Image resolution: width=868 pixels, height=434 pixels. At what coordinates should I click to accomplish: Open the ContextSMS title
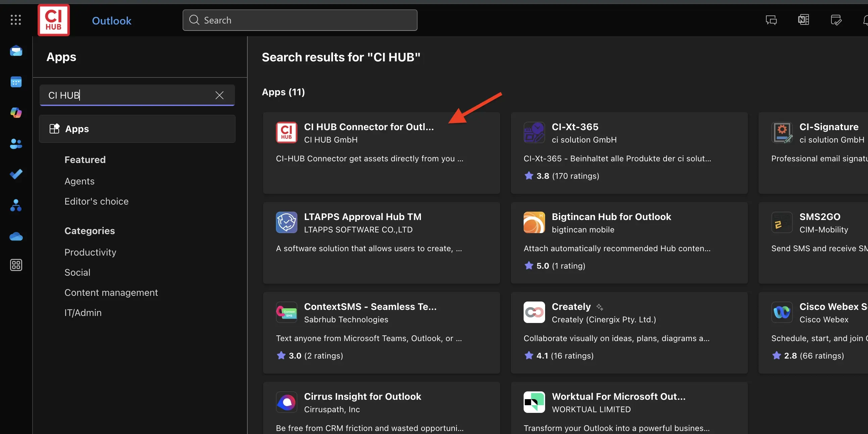click(370, 307)
